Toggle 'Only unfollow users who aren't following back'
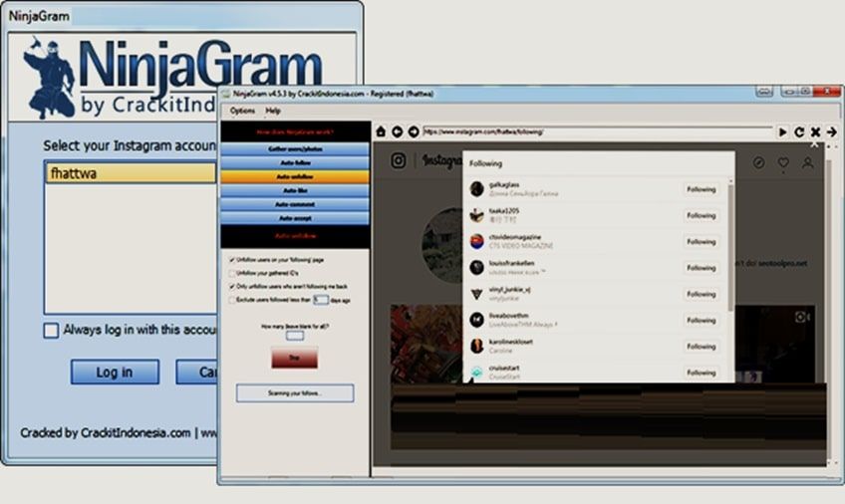Image resolution: width=845 pixels, height=504 pixels. [232, 287]
